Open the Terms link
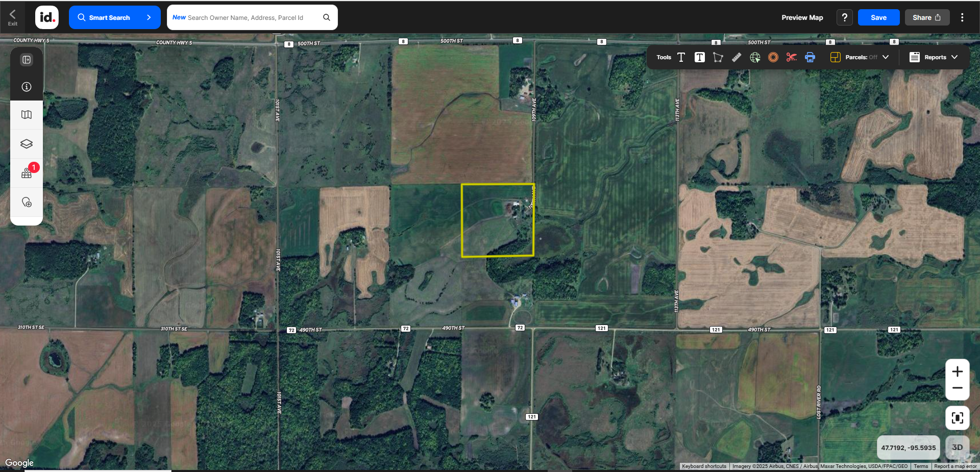Screen dimensions: 980x472 pos(921,466)
